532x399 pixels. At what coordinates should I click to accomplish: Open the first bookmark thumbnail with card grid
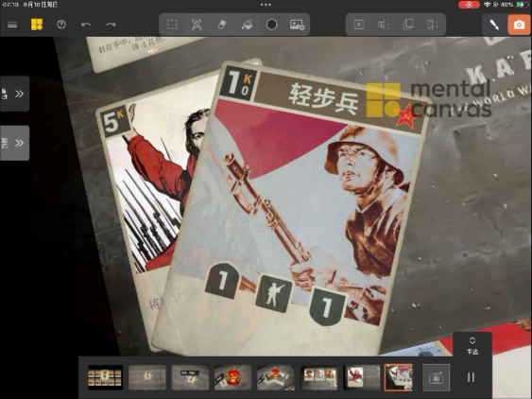(x=105, y=377)
